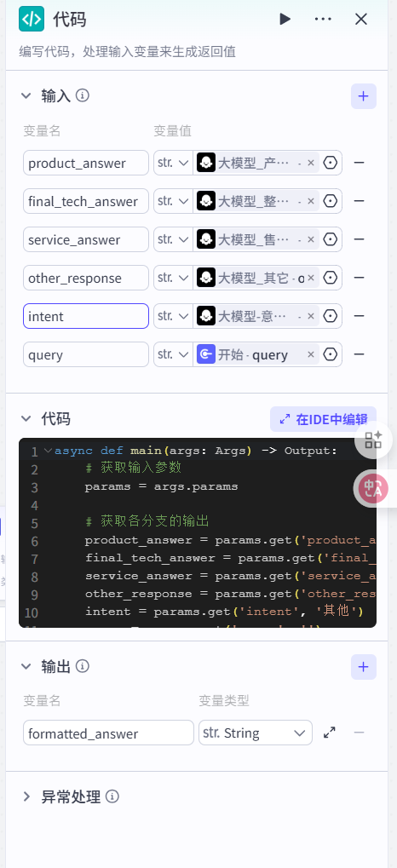Image resolution: width=397 pixels, height=868 pixels.
Task: Show the 输入 info tooltip icon
Action: click(x=83, y=95)
